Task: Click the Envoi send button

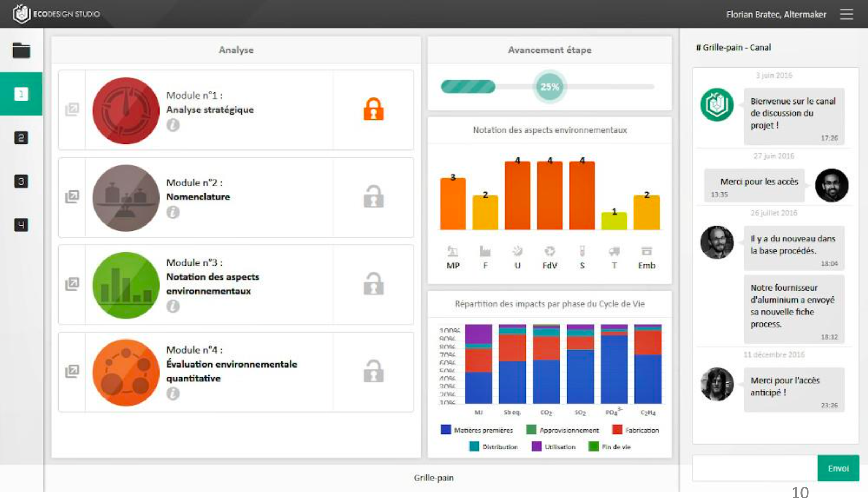Action: (x=838, y=468)
